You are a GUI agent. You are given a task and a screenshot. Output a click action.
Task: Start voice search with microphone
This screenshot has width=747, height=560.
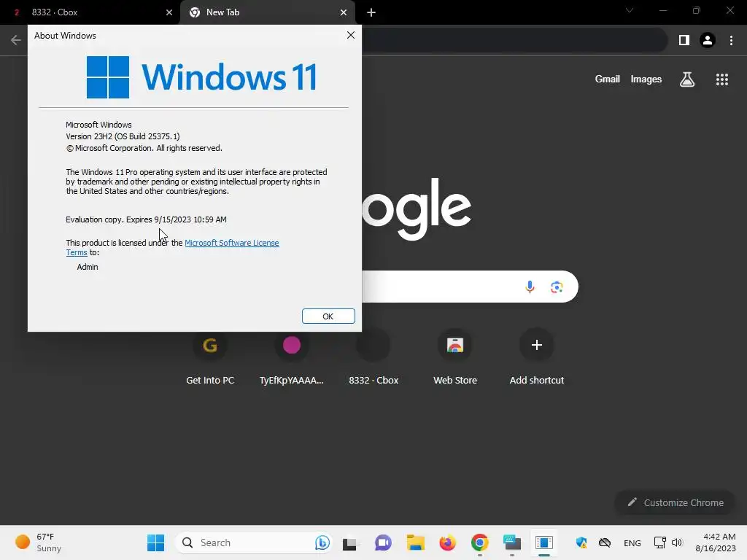pos(530,287)
